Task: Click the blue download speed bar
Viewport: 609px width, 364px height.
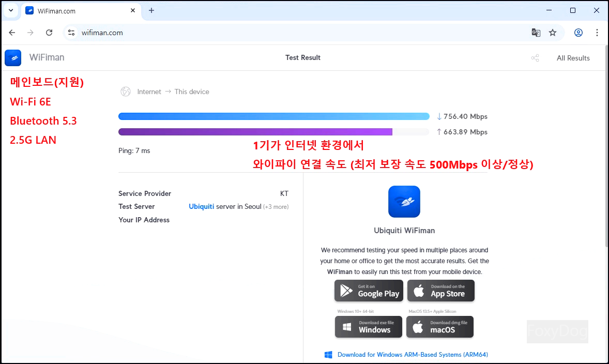Action: click(274, 116)
